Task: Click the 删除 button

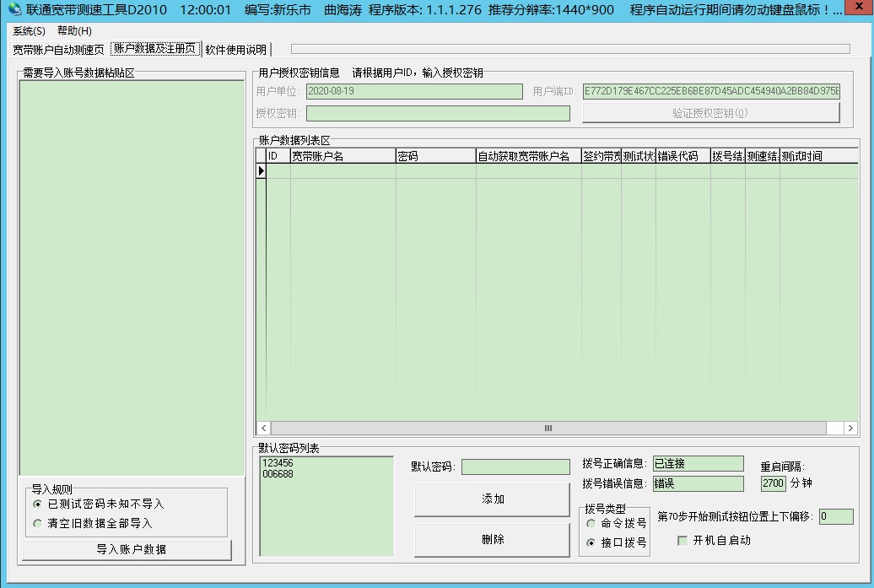Action: 492,540
